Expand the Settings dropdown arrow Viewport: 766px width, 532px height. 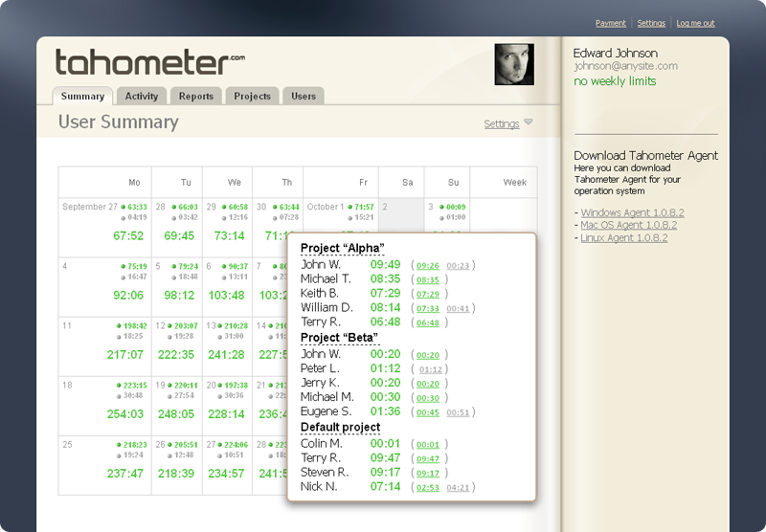coord(529,122)
